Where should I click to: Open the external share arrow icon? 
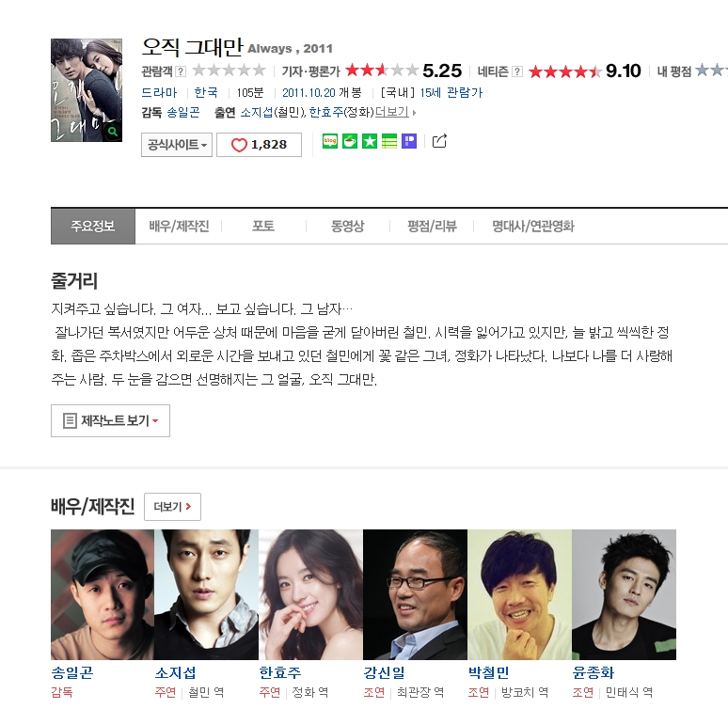click(x=439, y=141)
